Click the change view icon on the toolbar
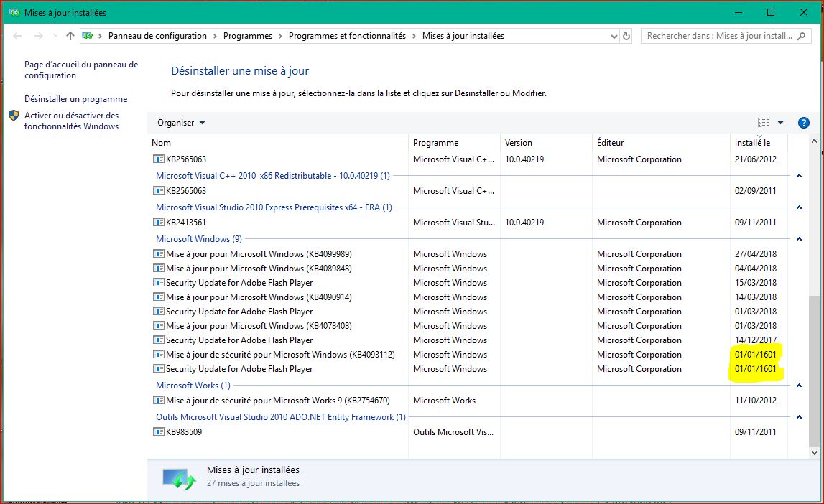Viewport: 824px width, 504px height. coord(765,122)
